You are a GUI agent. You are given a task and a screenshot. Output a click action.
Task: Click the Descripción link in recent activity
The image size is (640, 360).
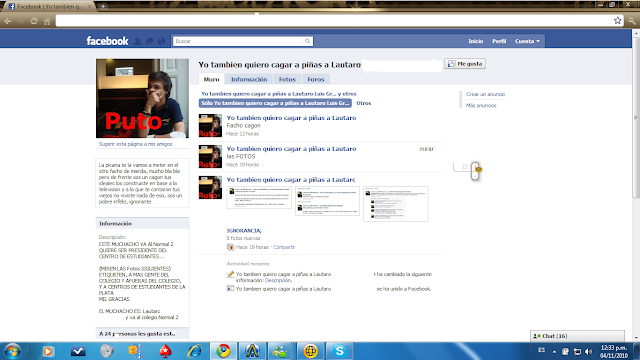click(x=278, y=280)
